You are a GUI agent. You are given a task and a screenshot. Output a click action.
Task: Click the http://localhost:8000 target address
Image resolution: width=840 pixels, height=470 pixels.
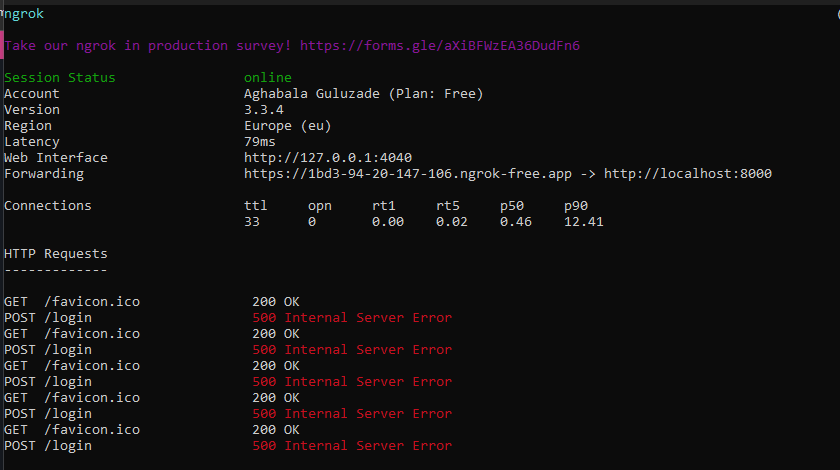688,174
